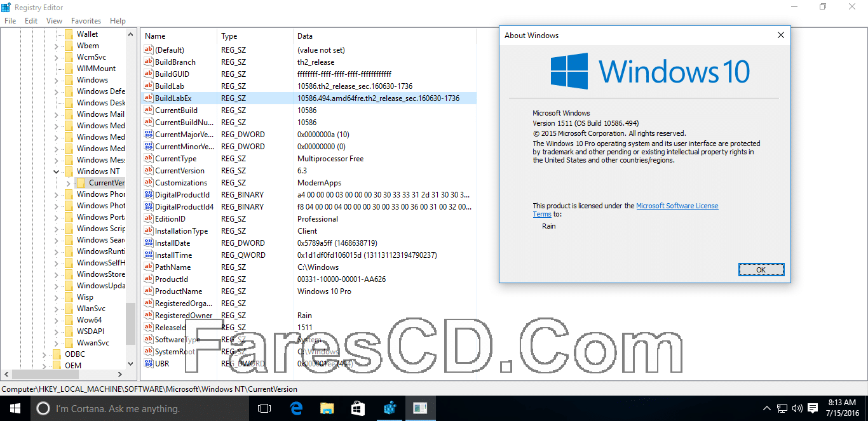Select the WIMMount tree item
868x421 pixels.
pos(96,69)
